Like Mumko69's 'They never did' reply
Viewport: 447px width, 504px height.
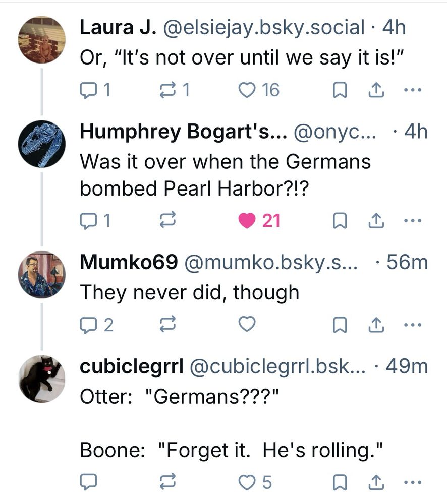pos(247,325)
